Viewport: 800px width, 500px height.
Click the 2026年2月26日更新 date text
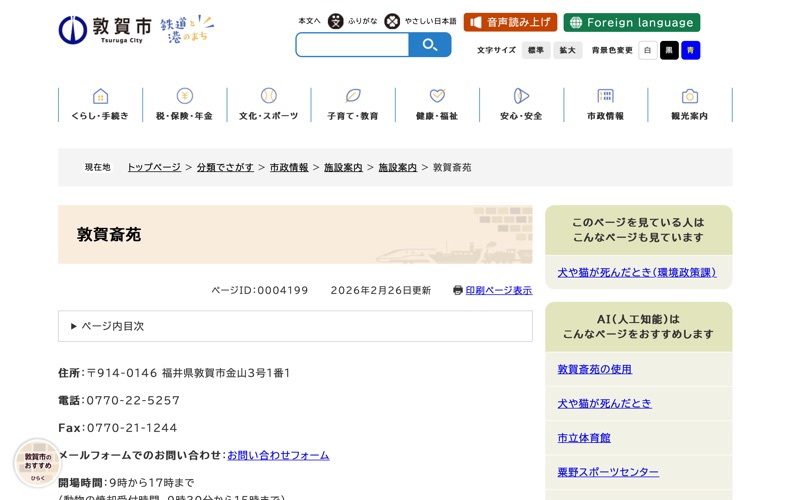click(381, 290)
